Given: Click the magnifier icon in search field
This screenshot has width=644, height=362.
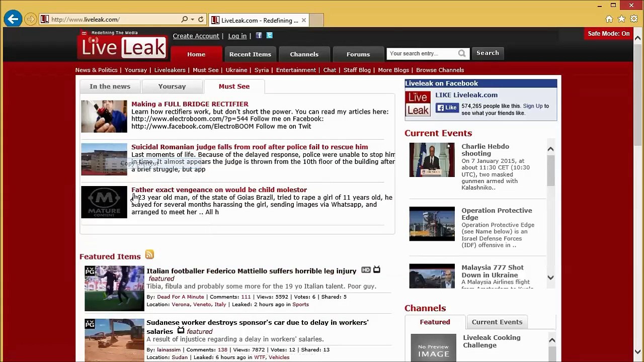Looking at the screenshot, I should pyautogui.click(x=462, y=53).
